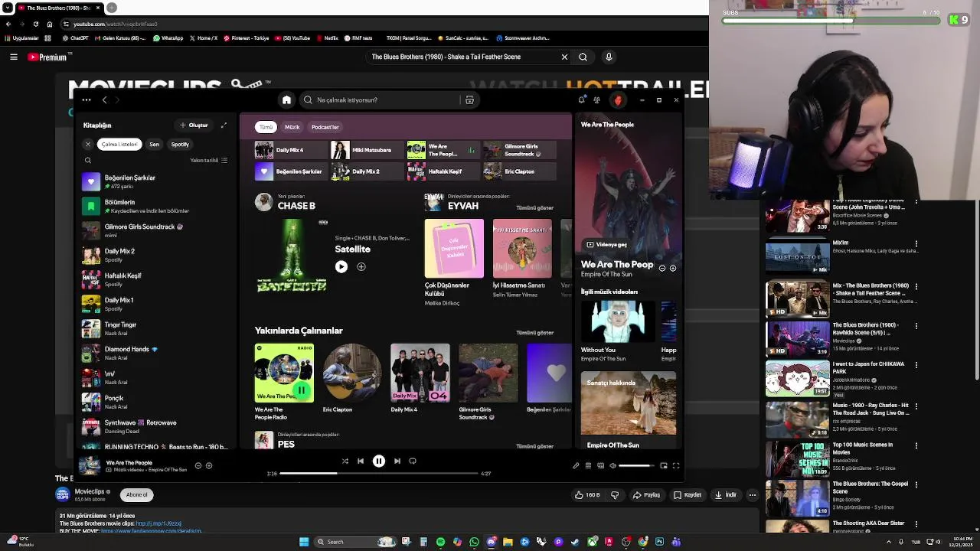This screenshot has width=980, height=551.
Task: Open the YouTube hamburger guide menu
Action: [14, 57]
